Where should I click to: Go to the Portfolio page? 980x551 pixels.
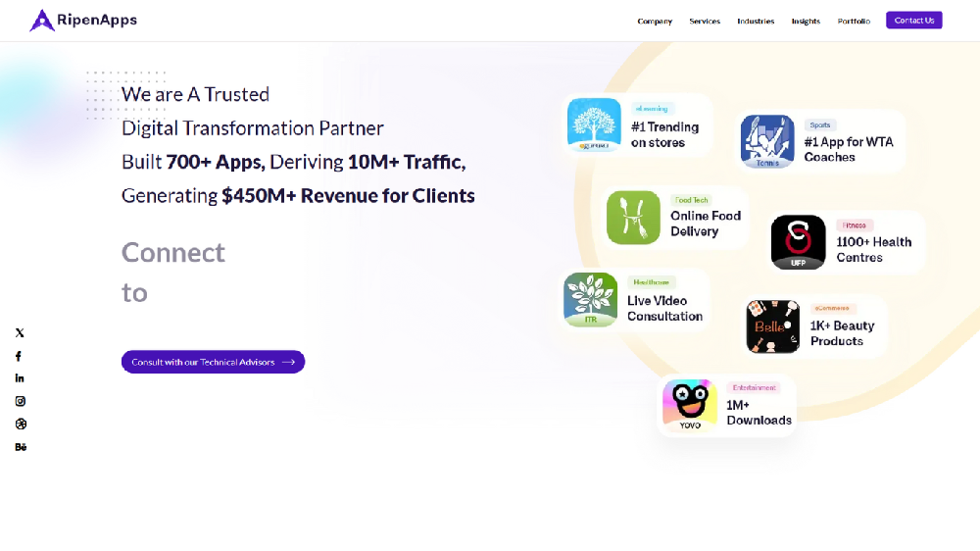tap(854, 21)
